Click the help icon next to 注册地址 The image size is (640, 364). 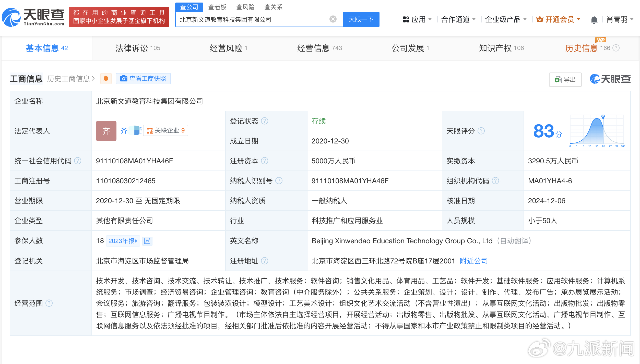click(x=265, y=261)
